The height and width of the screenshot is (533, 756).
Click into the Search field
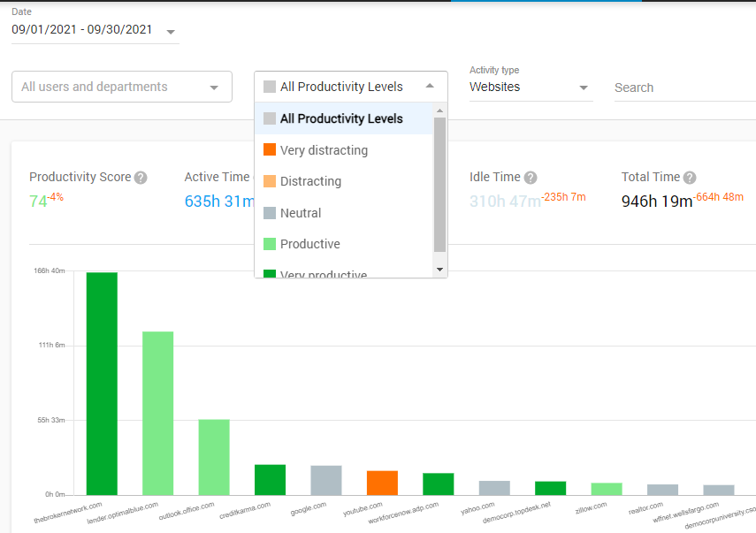[681, 88]
